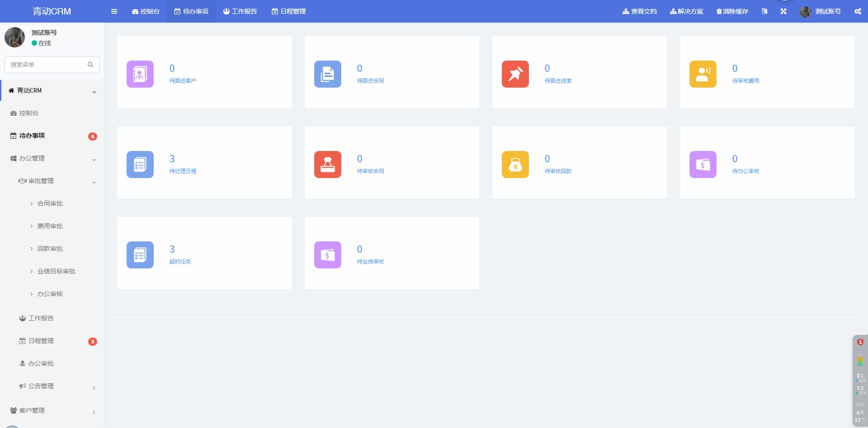Open 日程管理 in the top navigation bar
The height and width of the screenshot is (428, 868).
click(x=289, y=11)
